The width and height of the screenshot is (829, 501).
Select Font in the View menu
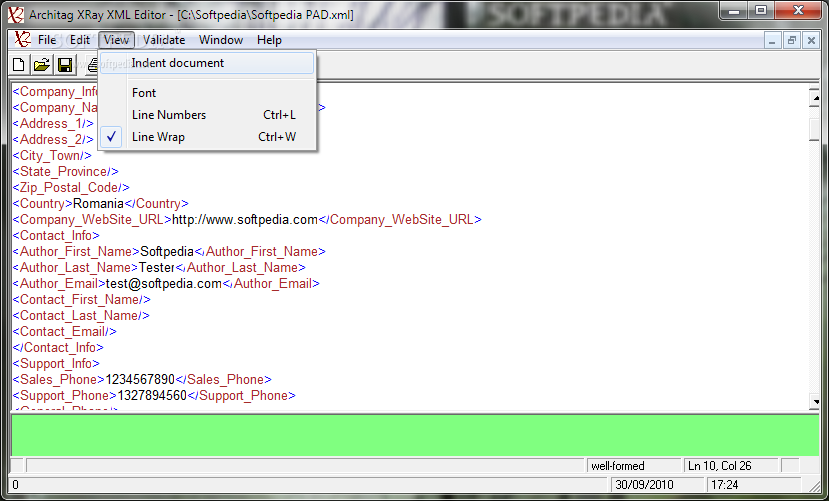click(207, 93)
